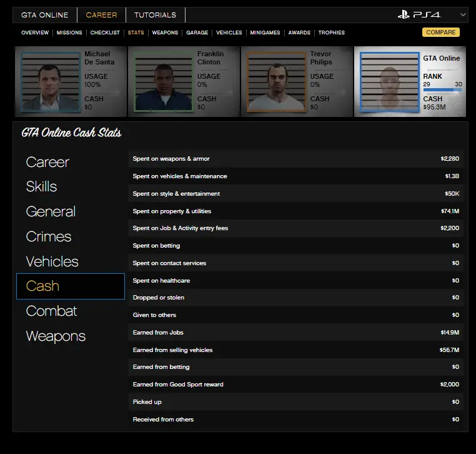This screenshot has height=454, width=476.
Task: Open the Tutorials tab
Action: [x=155, y=15]
